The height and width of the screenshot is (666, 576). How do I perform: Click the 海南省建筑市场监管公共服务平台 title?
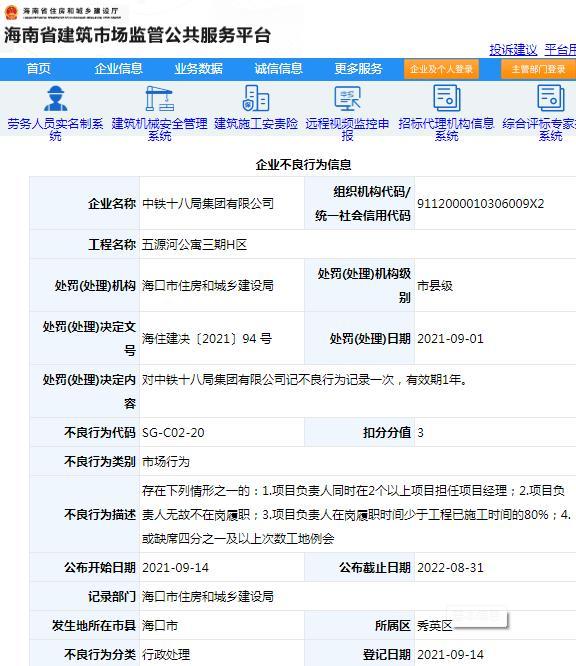(x=138, y=35)
